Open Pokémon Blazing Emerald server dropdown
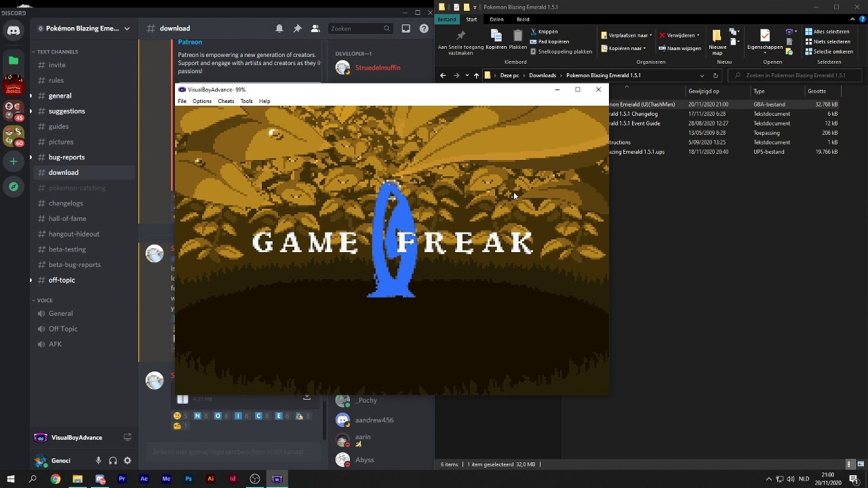This screenshot has width=868, height=488. pos(127,28)
